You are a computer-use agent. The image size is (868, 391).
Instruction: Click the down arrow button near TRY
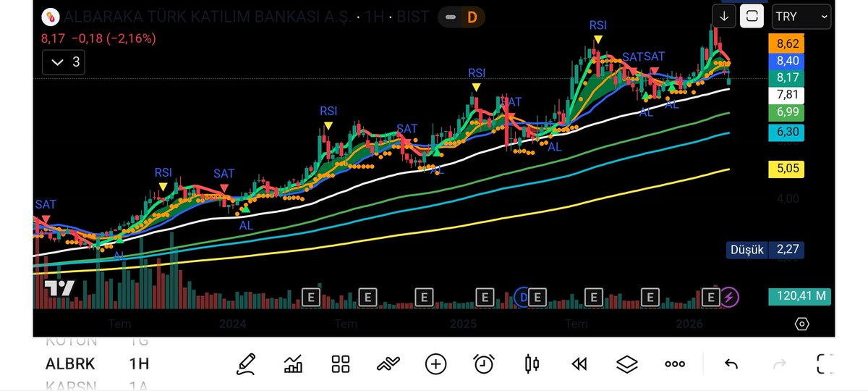pyautogui.click(x=724, y=16)
